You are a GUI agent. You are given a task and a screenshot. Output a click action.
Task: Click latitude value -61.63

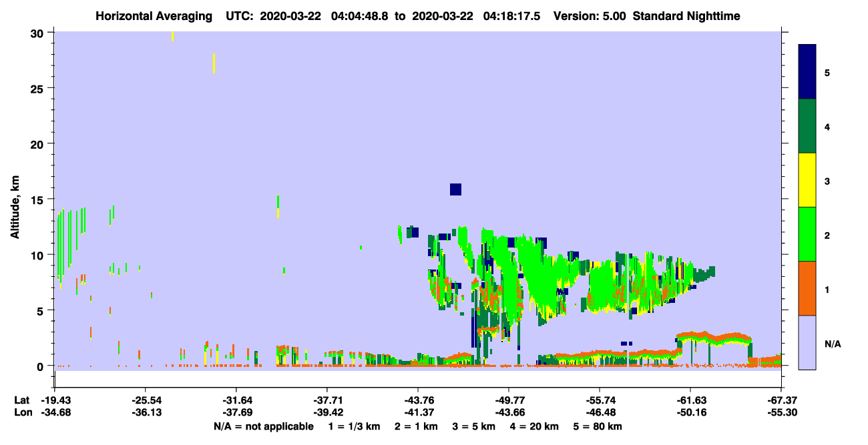[690, 400]
